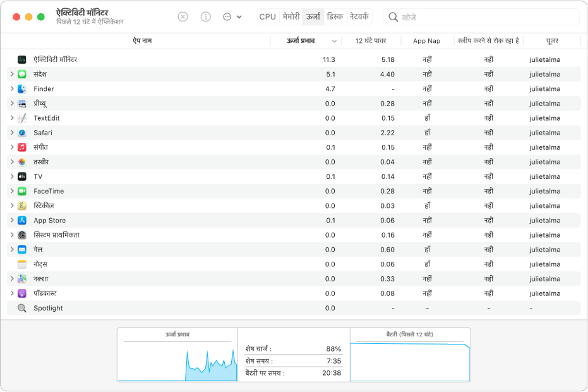Click the App Store icon in list
Image resolution: width=588 pixels, height=392 pixels.
click(x=22, y=221)
